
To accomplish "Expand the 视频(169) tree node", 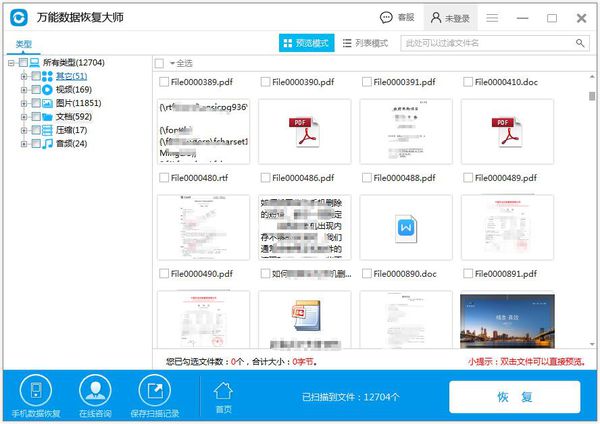I will tap(24, 90).
